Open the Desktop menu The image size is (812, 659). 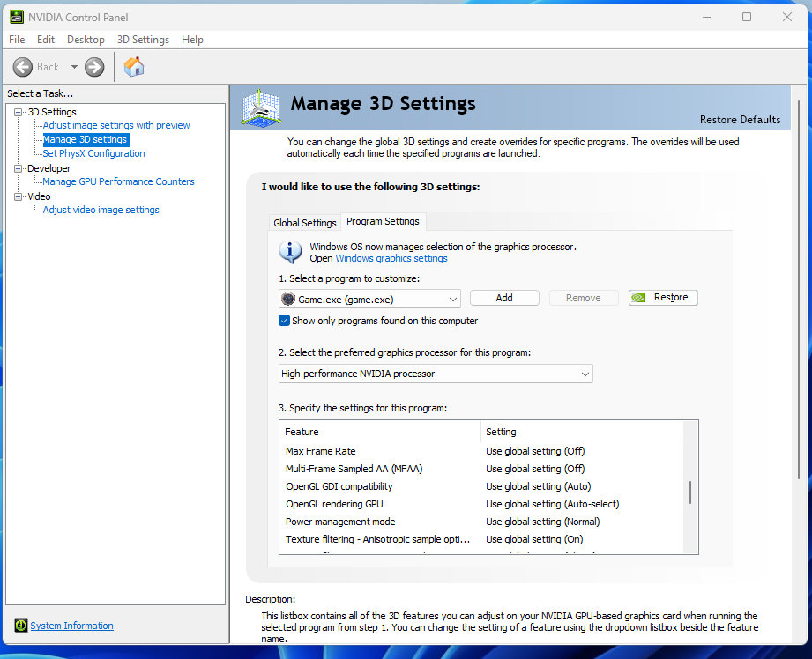86,40
